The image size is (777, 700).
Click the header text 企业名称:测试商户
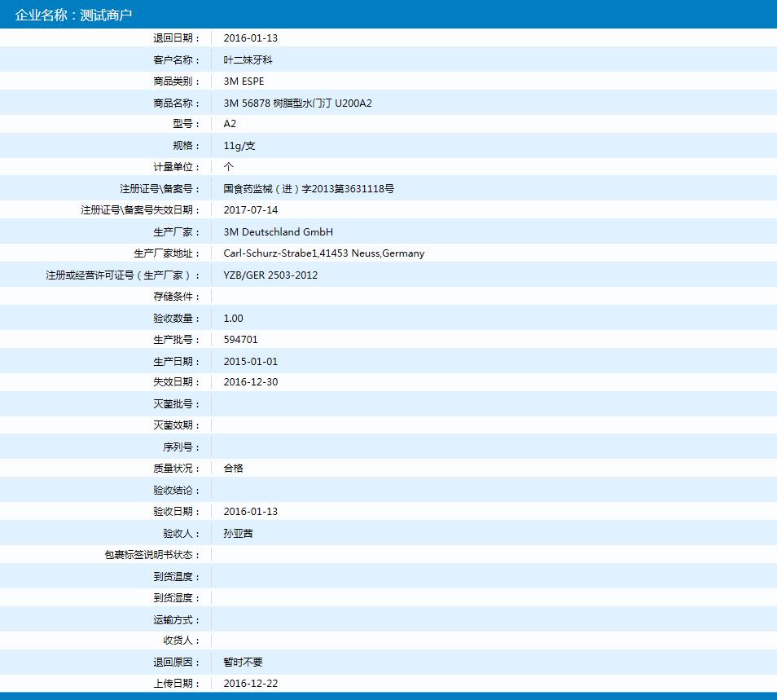pyautogui.click(x=73, y=15)
